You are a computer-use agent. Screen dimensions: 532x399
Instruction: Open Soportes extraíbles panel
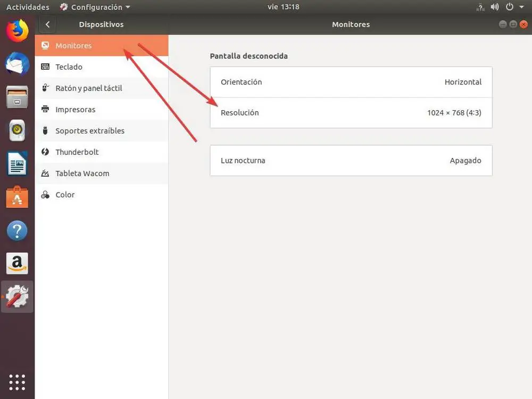[x=102, y=131]
